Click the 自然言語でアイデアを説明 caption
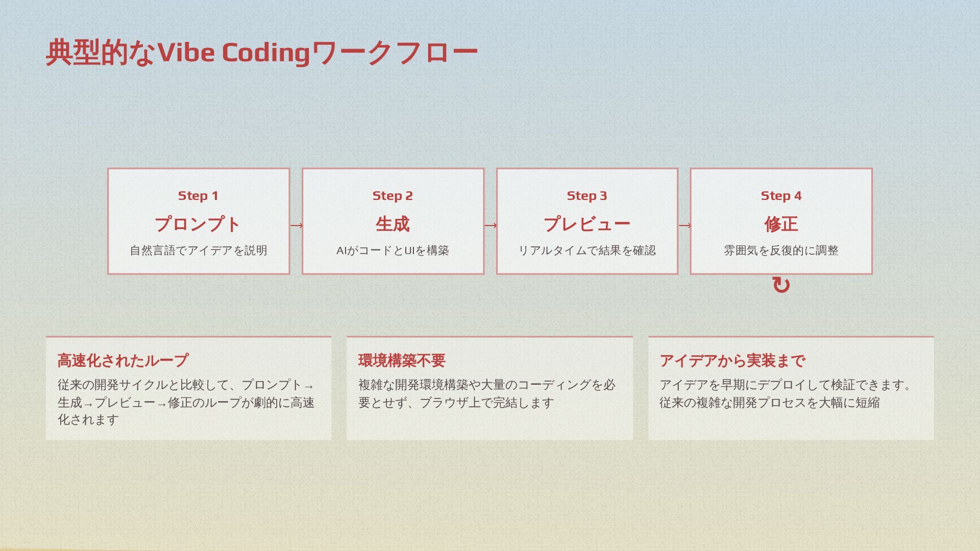This screenshot has width=980, height=551. (199, 251)
